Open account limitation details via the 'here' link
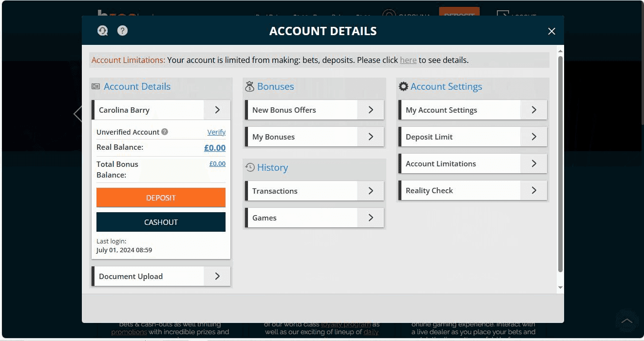Image resolution: width=644 pixels, height=341 pixels. click(x=408, y=60)
